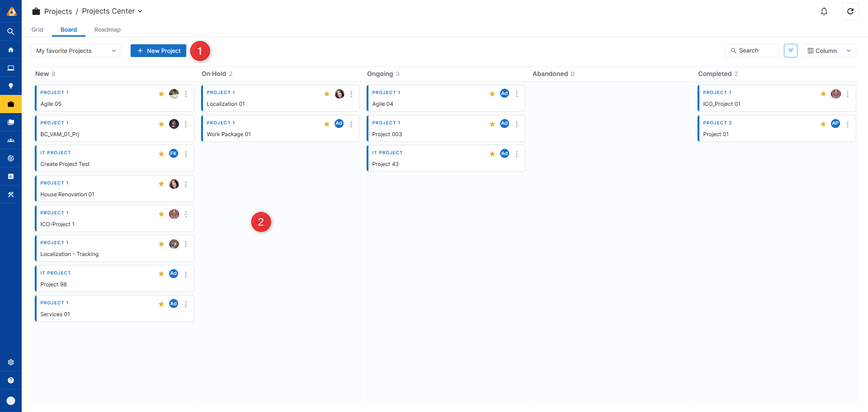Open help question mark icon

point(11,380)
